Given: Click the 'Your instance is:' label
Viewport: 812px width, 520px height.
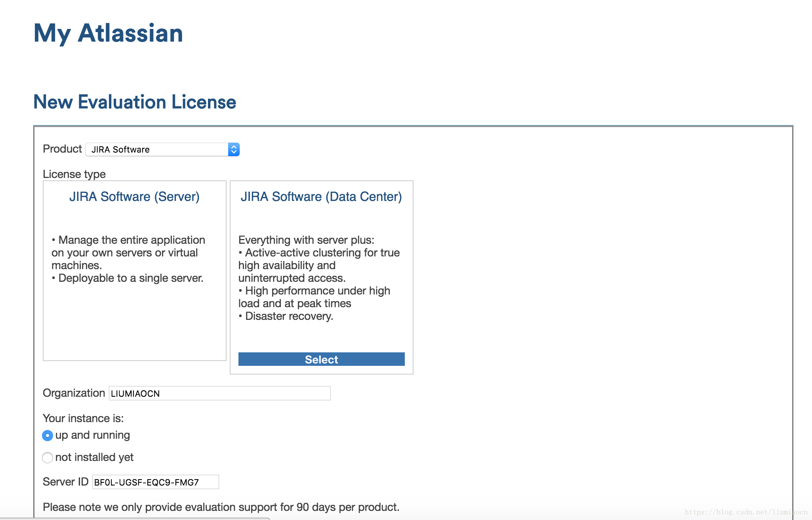Looking at the screenshot, I should (x=83, y=419).
